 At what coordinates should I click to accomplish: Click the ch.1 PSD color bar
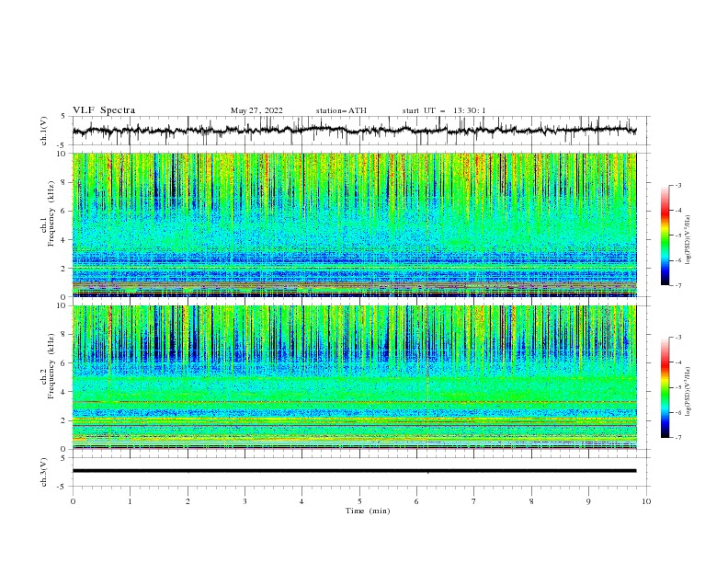tap(665, 236)
